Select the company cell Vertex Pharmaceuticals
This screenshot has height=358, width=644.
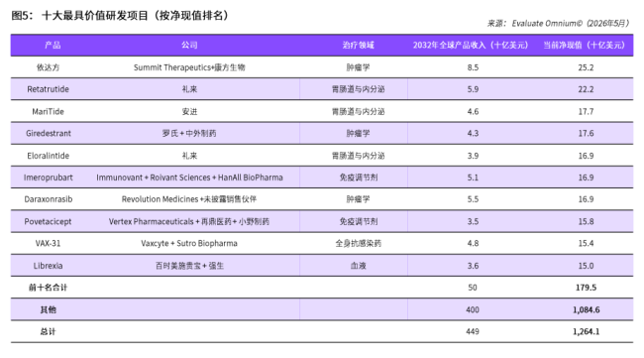(189, 221)
